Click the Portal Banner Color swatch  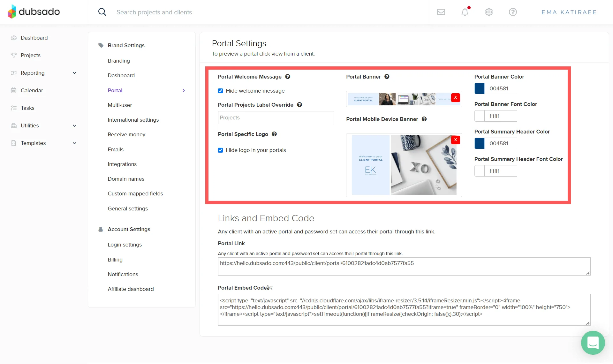point(480,88)
